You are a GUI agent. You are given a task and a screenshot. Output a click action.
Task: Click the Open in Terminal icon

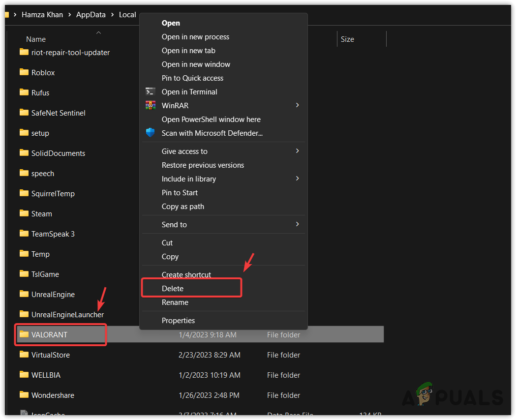tap(150, 91)
